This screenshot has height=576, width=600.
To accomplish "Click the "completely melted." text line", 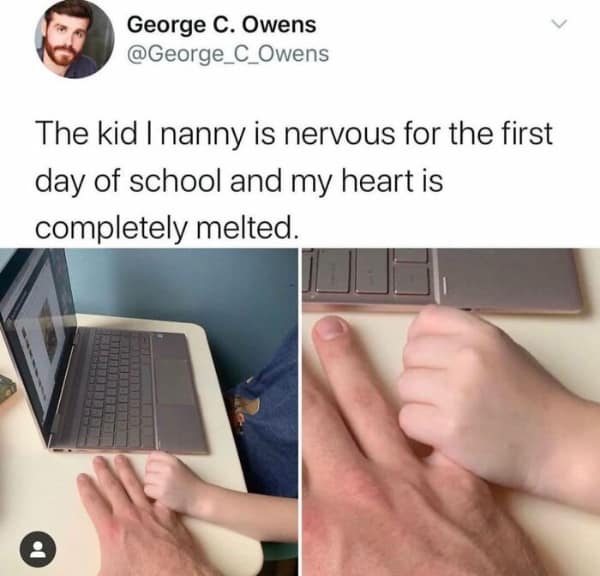I will coord(166,228).
